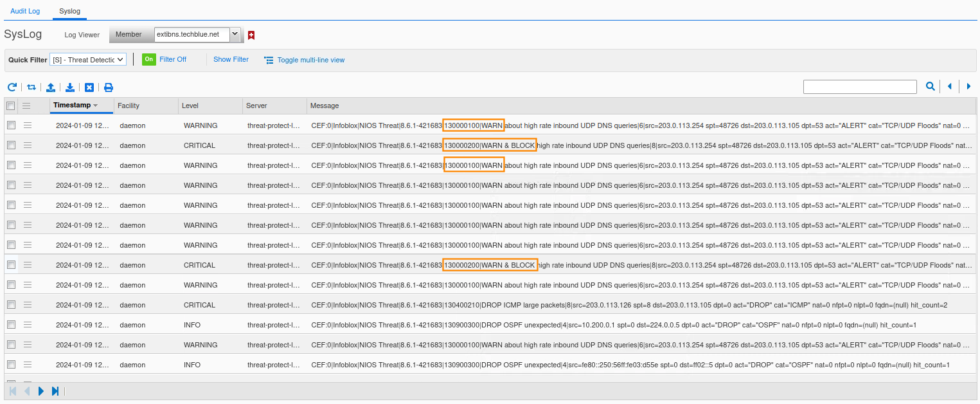Click the red bookmark icon beside Member
Screen dimensions: 980x404
point(251,35)
